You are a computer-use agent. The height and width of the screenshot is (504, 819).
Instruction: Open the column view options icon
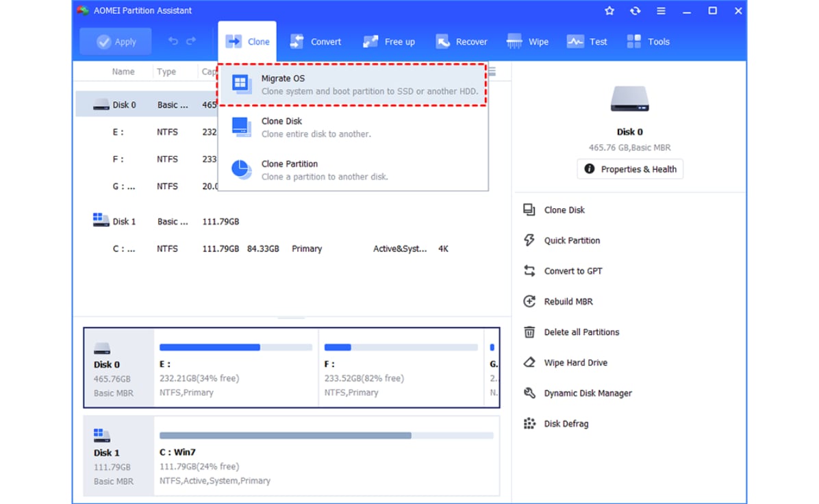pyautogui.click(x=492, y=71)
